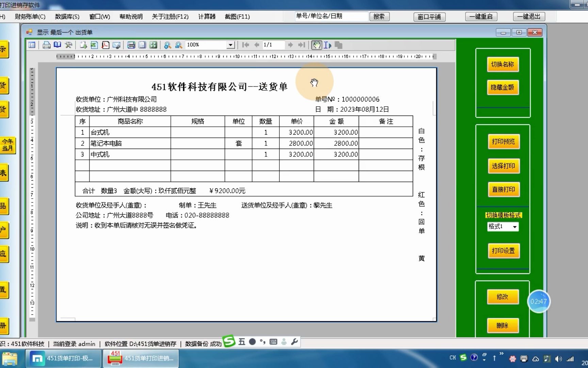This screenshot has width=588, height=368.
Task: Expand the 格式1 template format dropdown
Action: point(514,227)
